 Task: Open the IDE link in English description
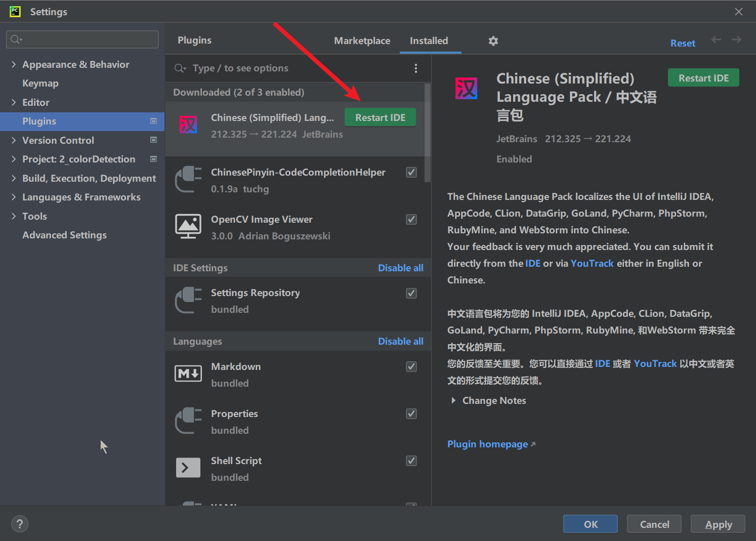[x=533, y=263]
